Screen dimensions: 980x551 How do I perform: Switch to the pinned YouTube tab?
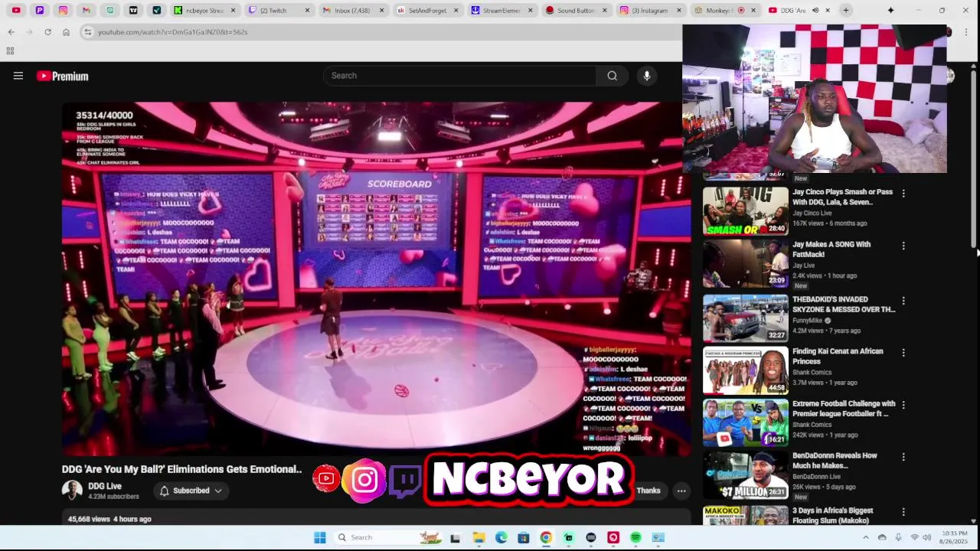click(16, 11)
